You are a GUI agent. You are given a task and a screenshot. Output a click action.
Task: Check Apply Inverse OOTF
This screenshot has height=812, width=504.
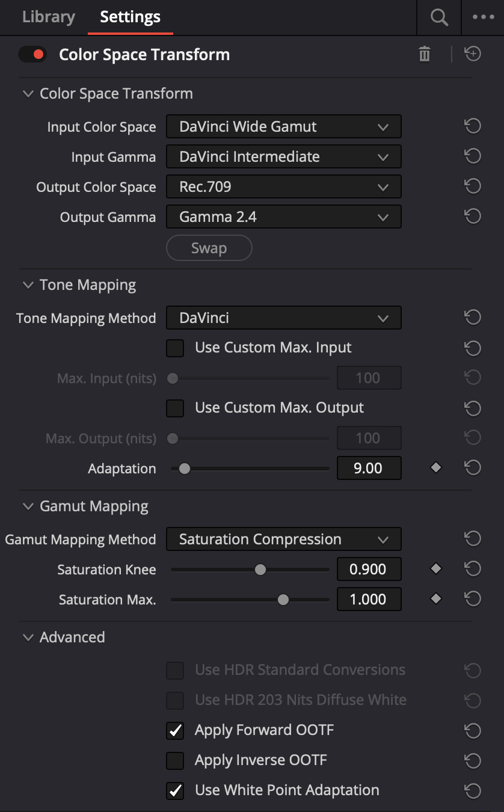[x=175, y=760]
